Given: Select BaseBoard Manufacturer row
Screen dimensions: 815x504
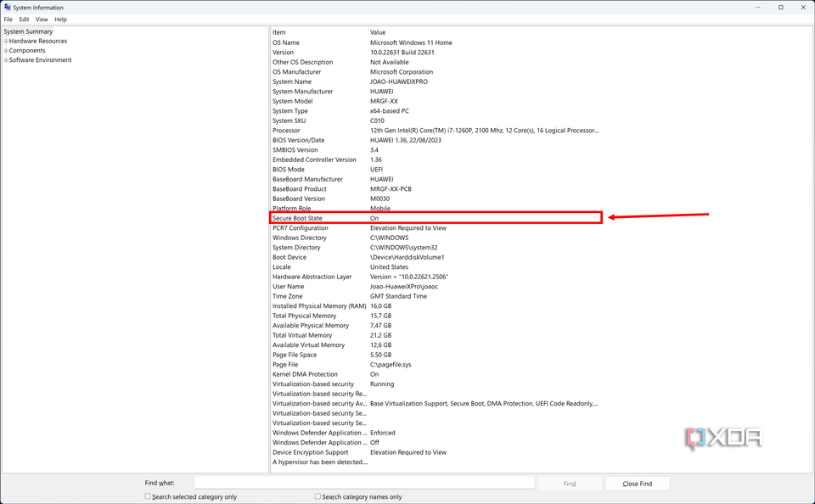Looking at the screenshot, I should click(x=436, y=179).
